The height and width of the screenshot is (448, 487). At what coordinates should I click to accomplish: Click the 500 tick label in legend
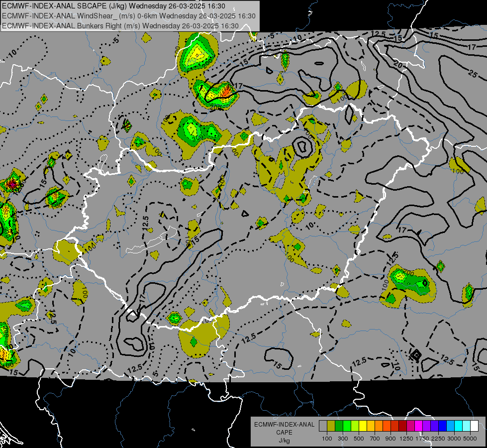click(359, 439)
